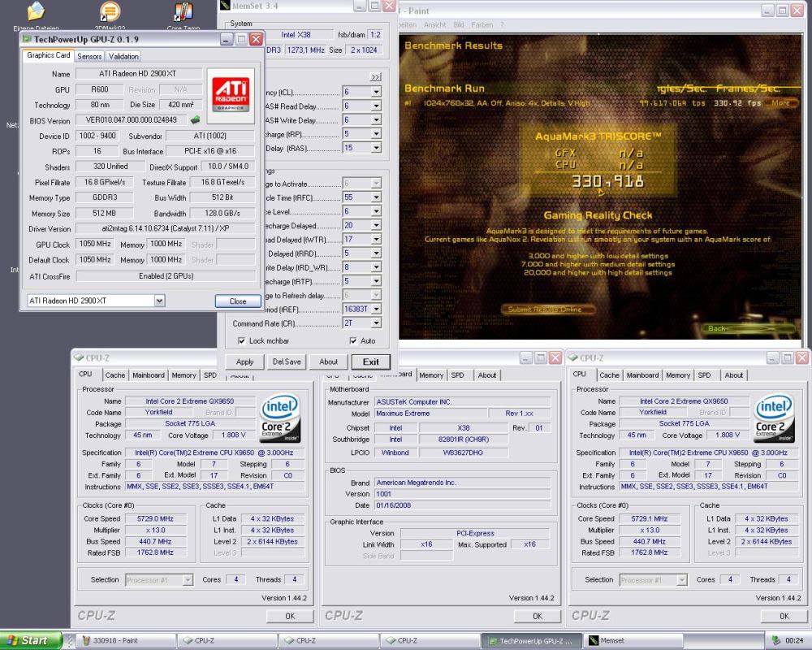Open the 3DMark03 desktop shortcut
The height and width of the screenshot is (650, 812).
[x=110, y=13]
